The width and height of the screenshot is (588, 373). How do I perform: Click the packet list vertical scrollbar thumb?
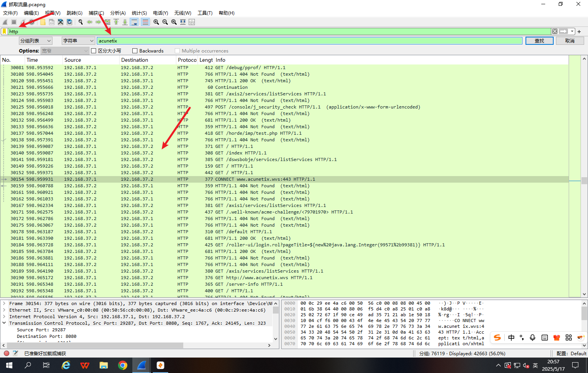click(584, 180)
